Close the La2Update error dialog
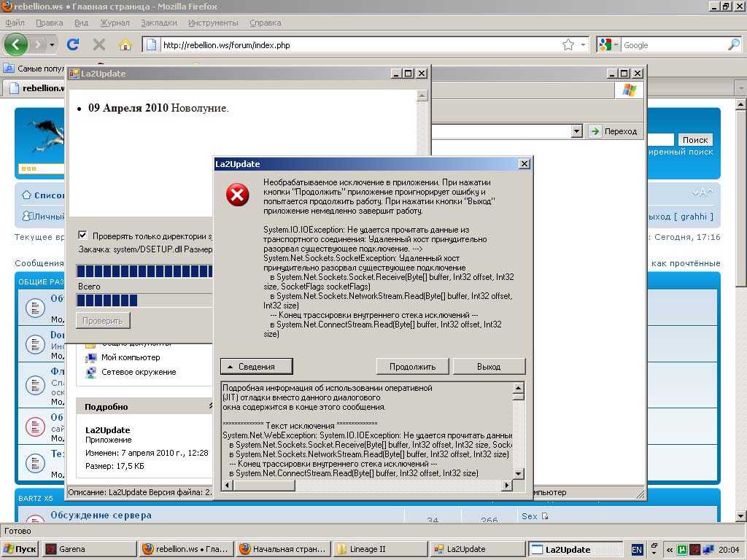Image resolution: width=747 pixels, height=560 pixels. click(524, 164)
